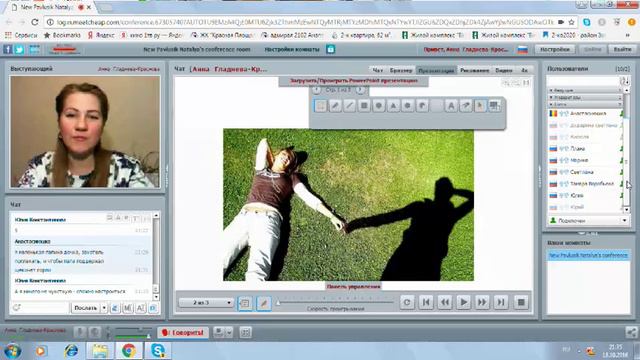Reload the page in Chrome

click(35, 22)
